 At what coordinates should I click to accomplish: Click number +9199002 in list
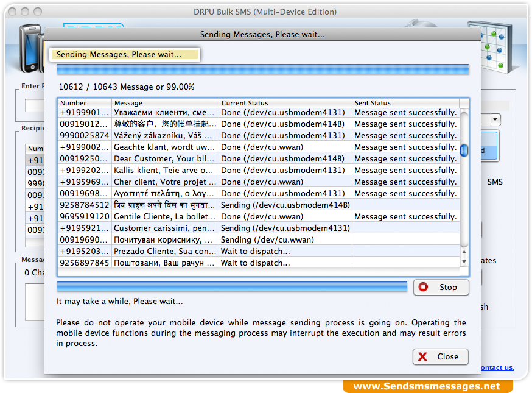(85, 147)
